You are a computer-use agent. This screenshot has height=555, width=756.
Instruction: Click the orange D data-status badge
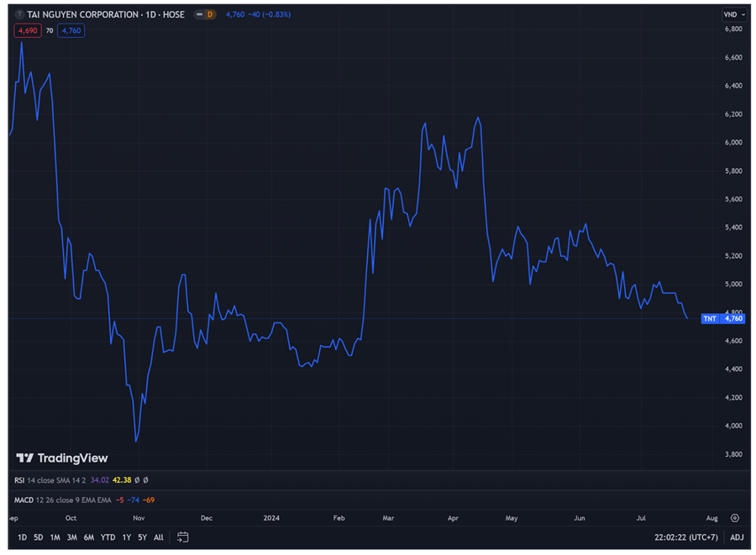[x=209, y=14]
